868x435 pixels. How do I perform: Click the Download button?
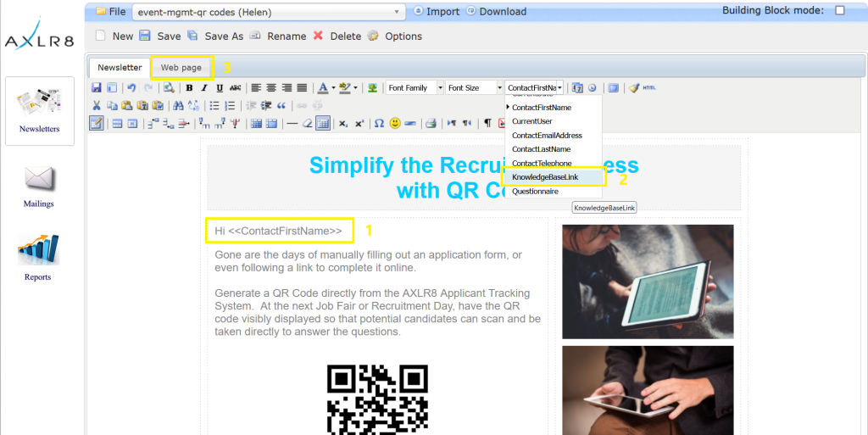coord(497,12)
